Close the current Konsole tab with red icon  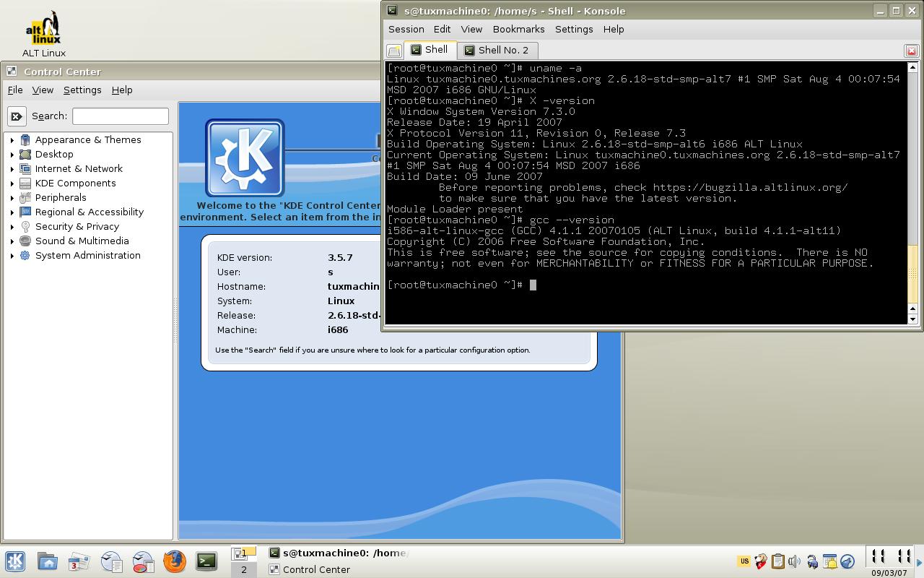(x=911, y=51)
